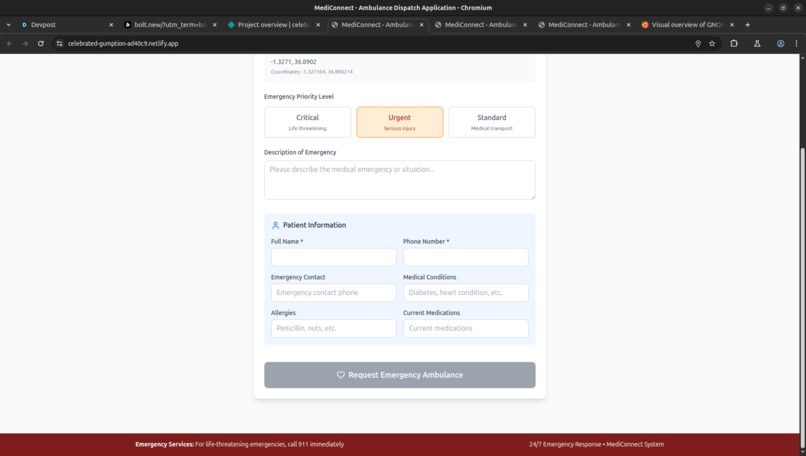Select the Urgent priority level

pos(399,122)
